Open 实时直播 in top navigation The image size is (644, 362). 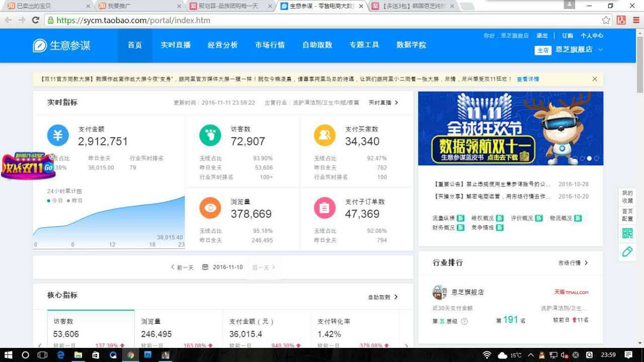[x=176, y=45]
